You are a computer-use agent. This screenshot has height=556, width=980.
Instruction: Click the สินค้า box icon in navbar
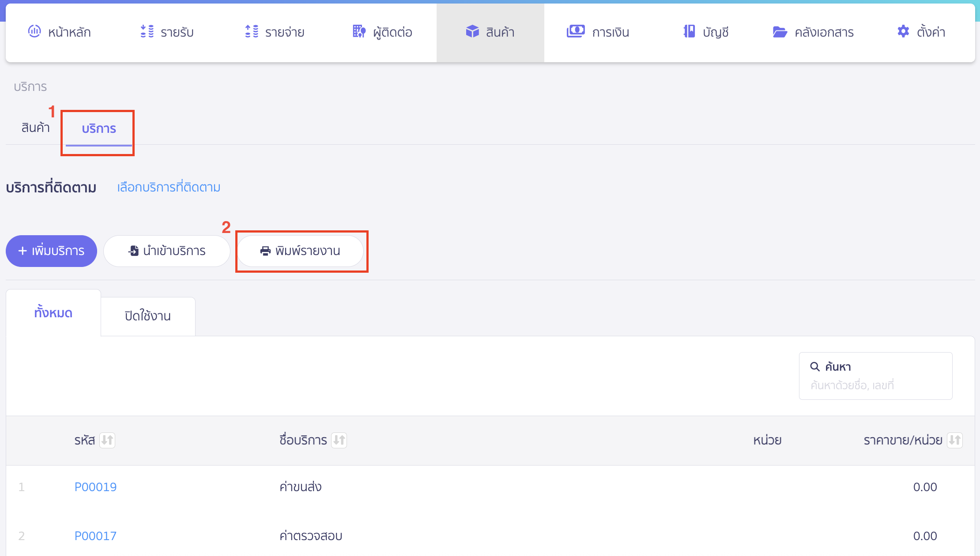pos(472,31)
